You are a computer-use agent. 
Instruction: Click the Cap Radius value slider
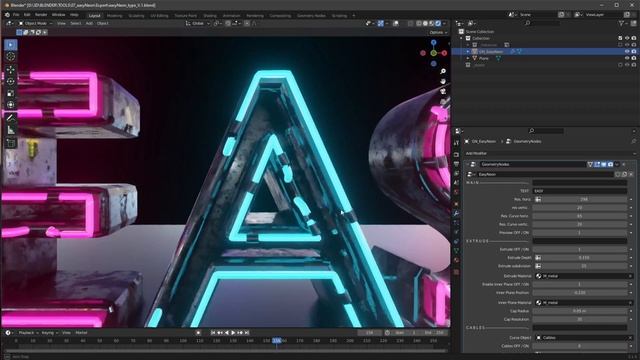[x=580, y=311]
